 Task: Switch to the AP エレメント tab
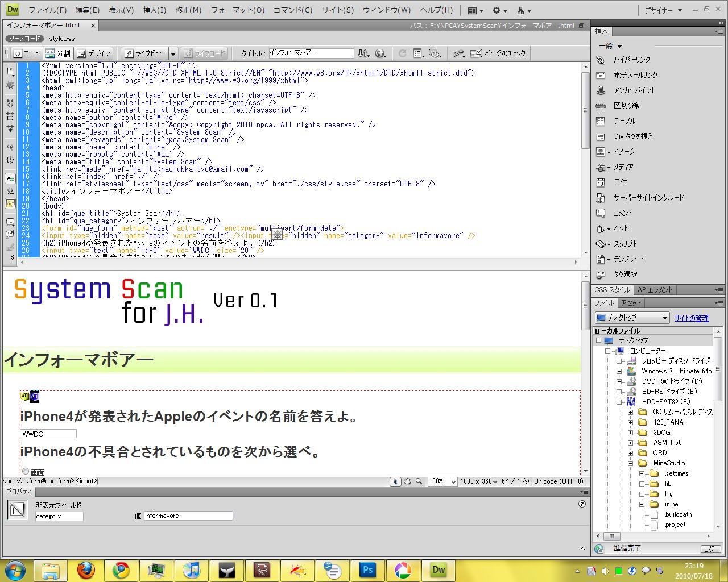[655, 290]
